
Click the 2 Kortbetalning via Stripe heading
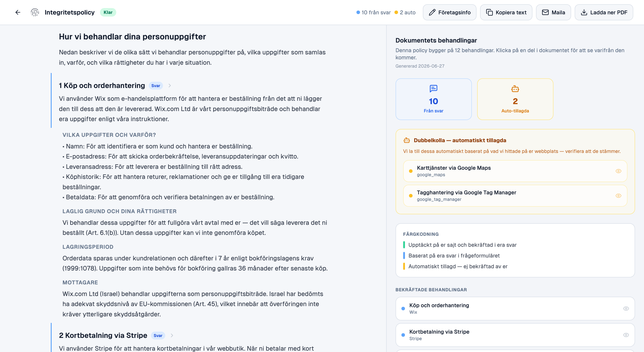[x=103, y=335]
